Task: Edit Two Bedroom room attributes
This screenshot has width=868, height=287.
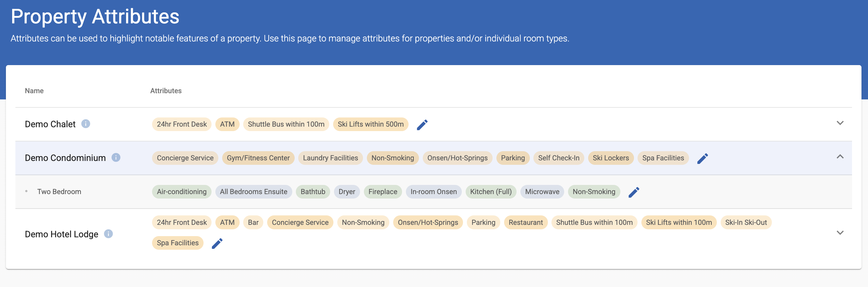Action: (x=633, y=192)
